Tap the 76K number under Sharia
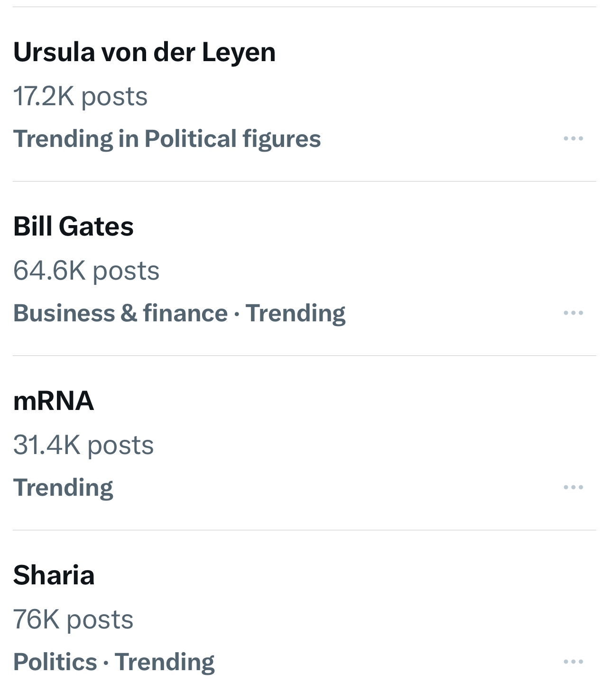 click(36, 619)
